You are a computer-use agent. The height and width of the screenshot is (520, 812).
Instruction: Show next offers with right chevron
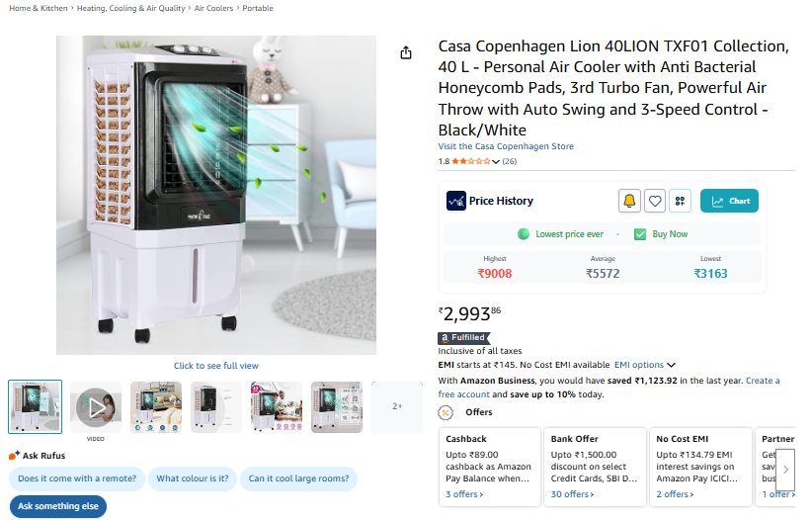pos(785,470)
